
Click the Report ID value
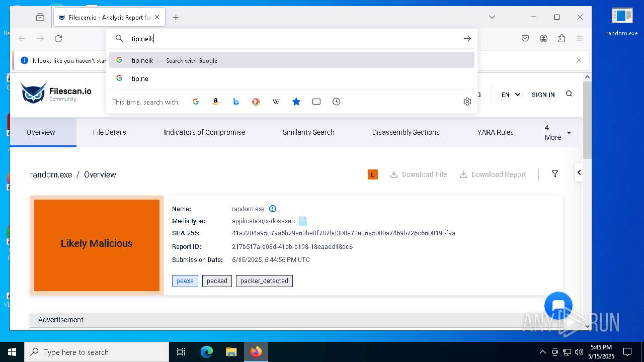coord(292,247)
